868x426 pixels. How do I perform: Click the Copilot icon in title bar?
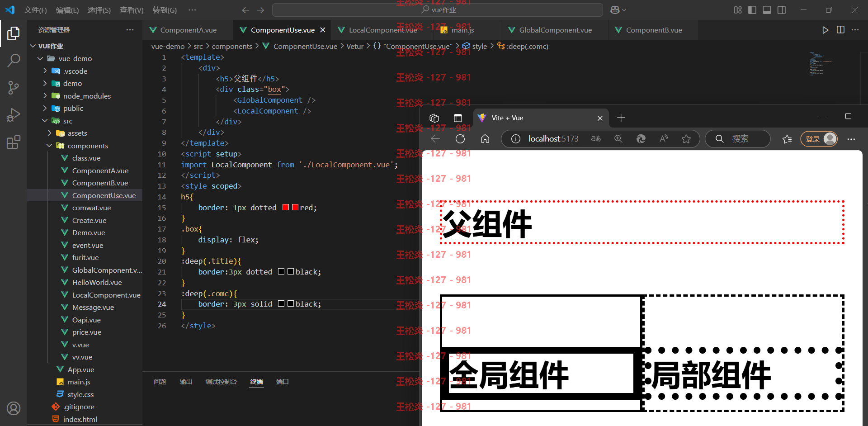[x=615, y=10]
